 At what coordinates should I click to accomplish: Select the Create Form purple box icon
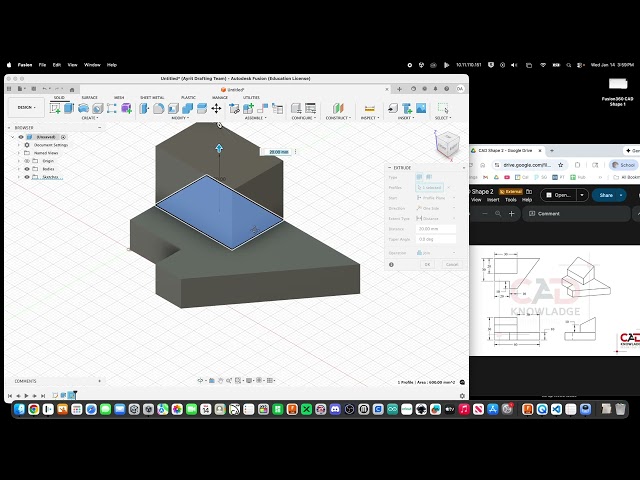(126, 108)
